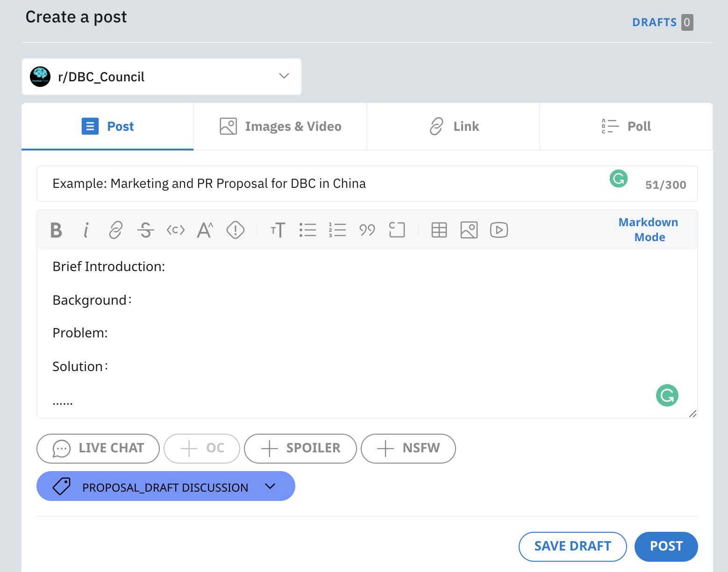728x572 pixels.
Task: Mark the post as SPOILER
Action: click(300, 449)
